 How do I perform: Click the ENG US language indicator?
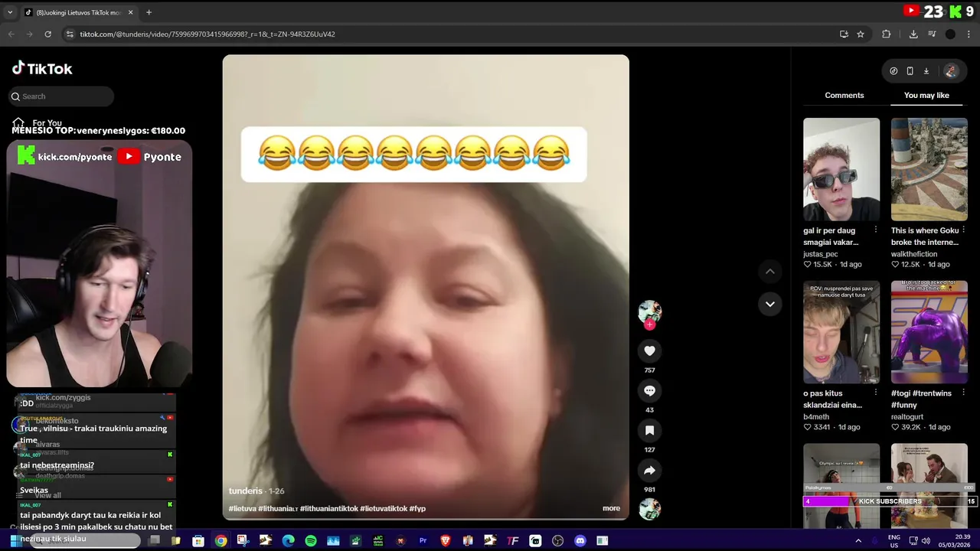coord(893,540)
